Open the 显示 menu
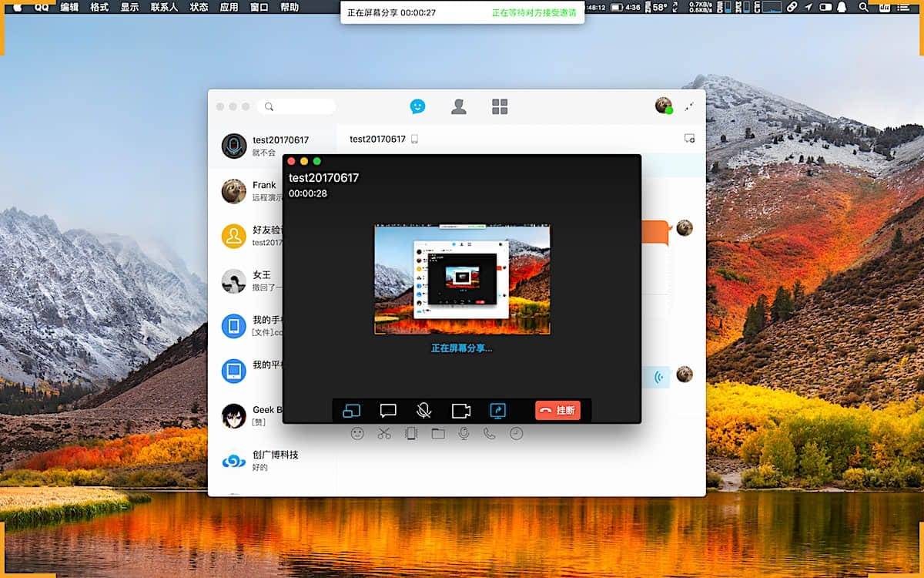 [129, 7]
